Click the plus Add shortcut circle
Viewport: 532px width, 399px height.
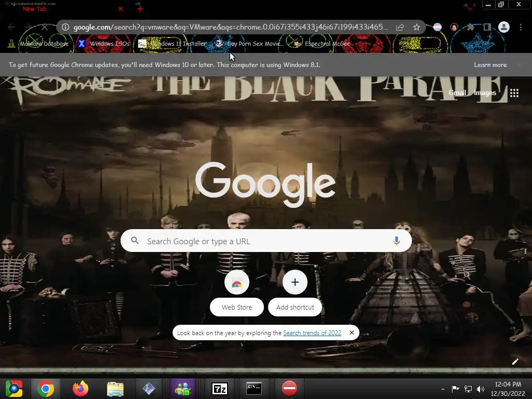click(x=295, y=282)
